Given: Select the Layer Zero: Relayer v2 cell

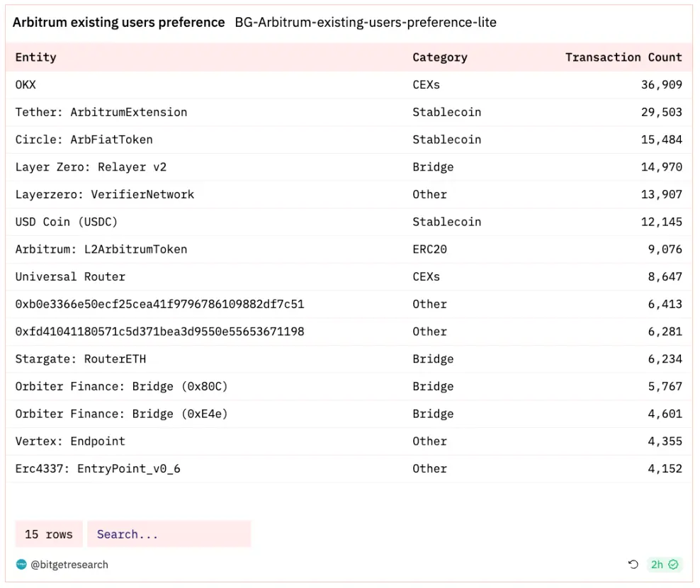Looking at the screenshot, I should point(91,167).
